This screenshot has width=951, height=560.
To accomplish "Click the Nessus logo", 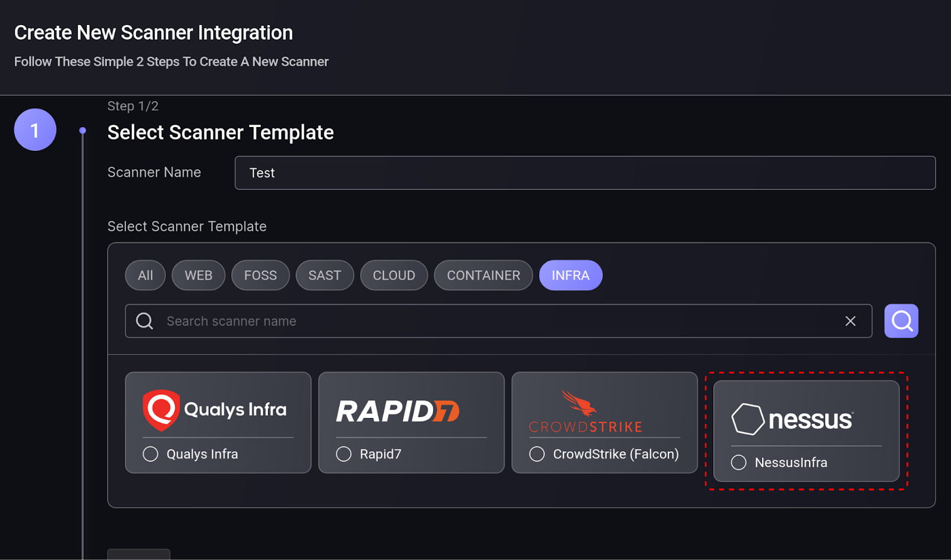I will coord(792,419).
